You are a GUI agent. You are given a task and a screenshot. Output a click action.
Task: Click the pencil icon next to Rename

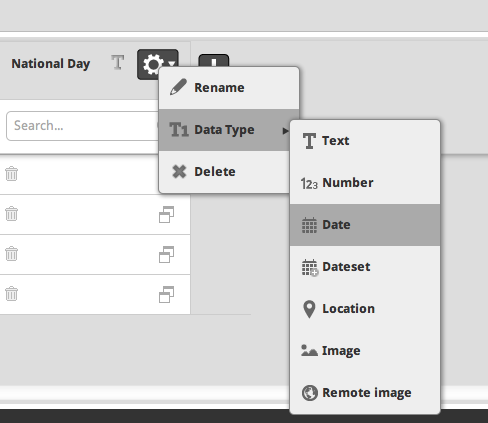click(178, 87)
